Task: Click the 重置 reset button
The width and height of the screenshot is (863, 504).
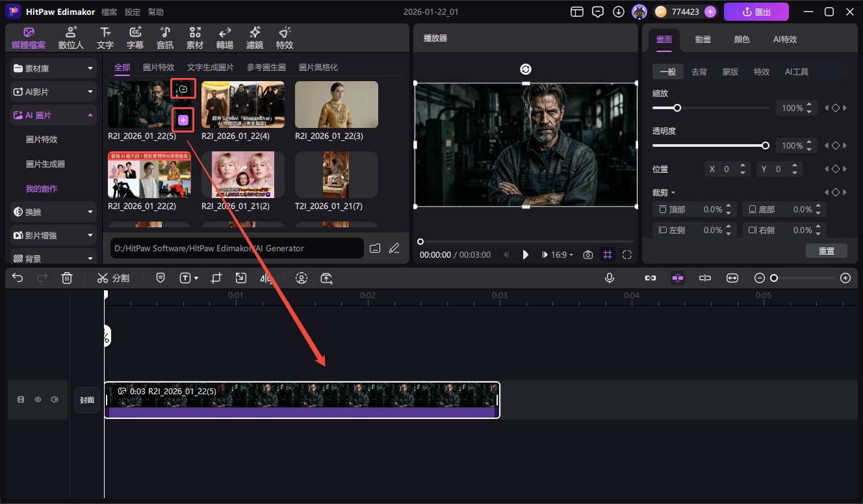Action: pyautogui.click(x=826, y=251)
